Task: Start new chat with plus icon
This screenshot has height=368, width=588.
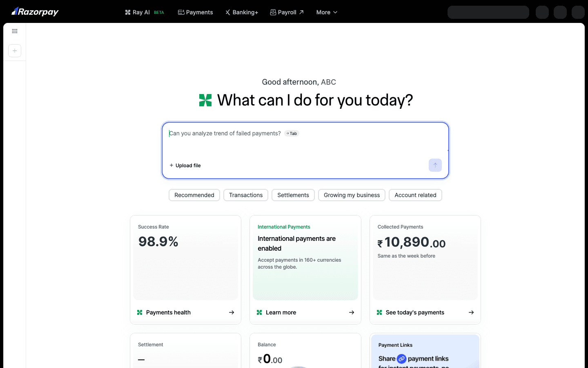Action: coord(15,51)
